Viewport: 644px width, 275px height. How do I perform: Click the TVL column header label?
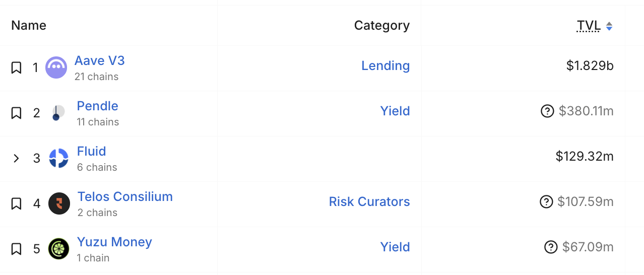[588, 25]
